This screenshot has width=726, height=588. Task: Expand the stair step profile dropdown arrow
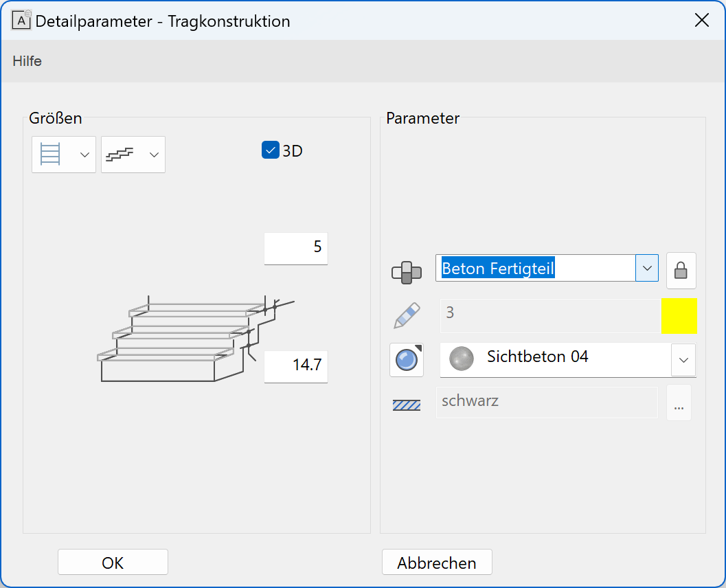[154, 154]
